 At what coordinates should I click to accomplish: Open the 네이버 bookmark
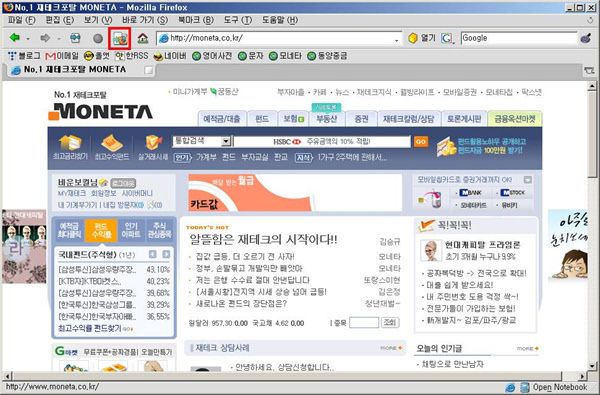[x=170, y=56]
